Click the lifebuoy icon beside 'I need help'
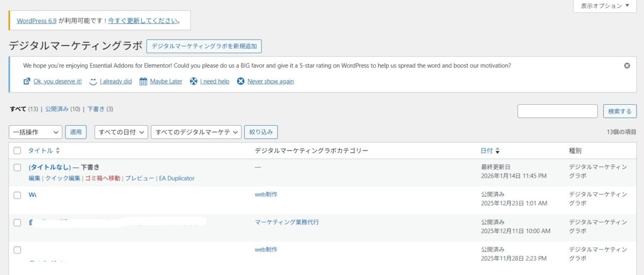This screenshot has width=644, height=275. point(194,82)
